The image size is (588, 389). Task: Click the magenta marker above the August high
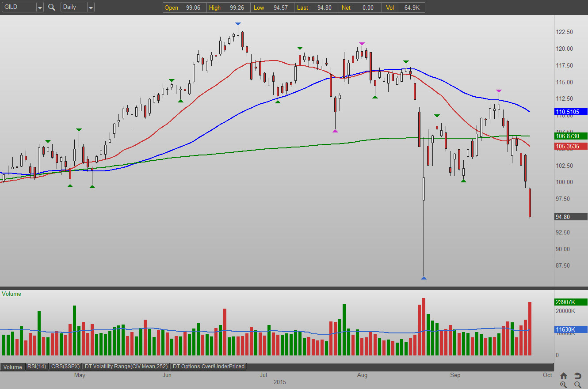tap(362, 43)
